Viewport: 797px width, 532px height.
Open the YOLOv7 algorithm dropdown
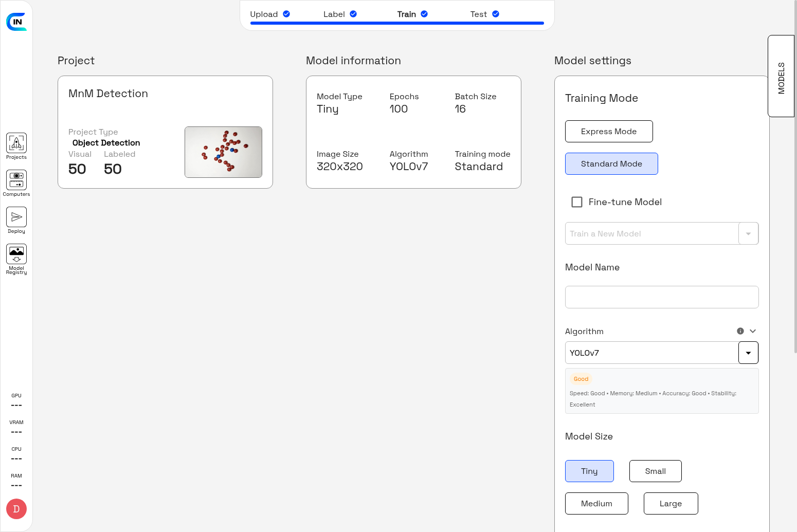(748, 353)
